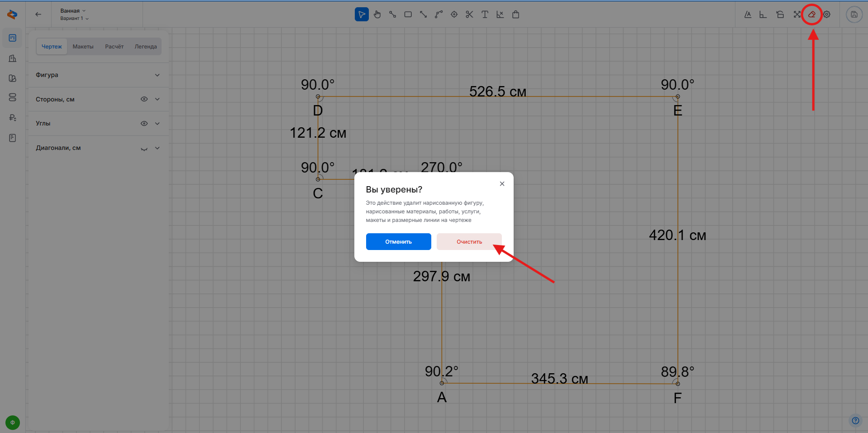The height and width of the screenshot is (433, 868).
Task: Hide the Углы angle labels
Action: [144, 123]
